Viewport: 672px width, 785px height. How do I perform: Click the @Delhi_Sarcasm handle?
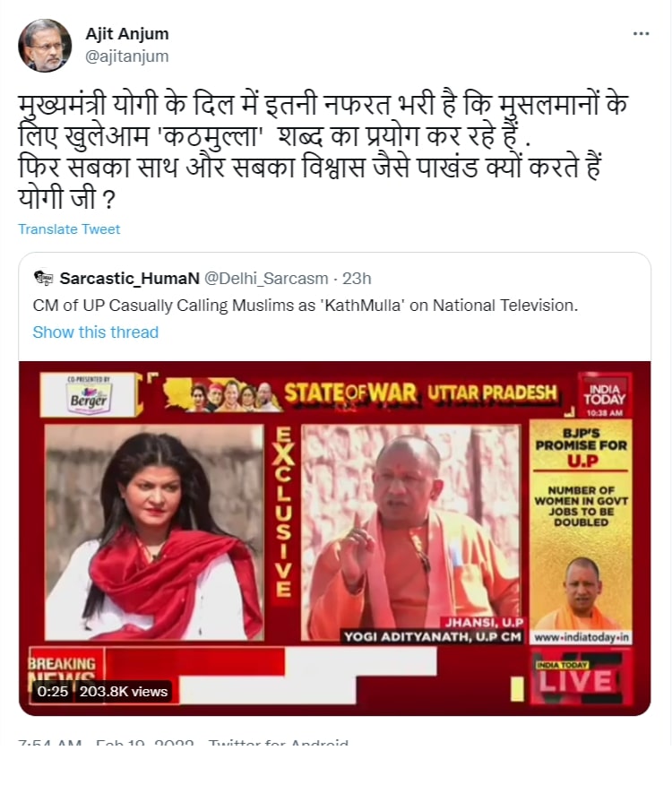(266, 278)
